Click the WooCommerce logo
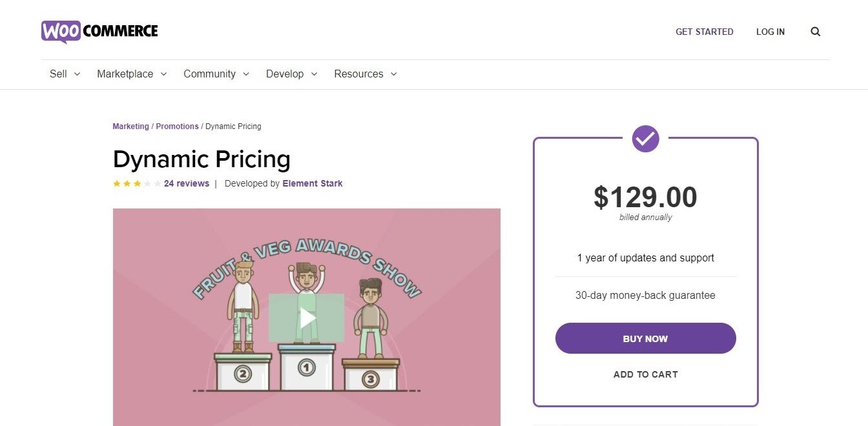Image resolution: width=868 pixels, height=426 pixels. [x=99, y=31]
